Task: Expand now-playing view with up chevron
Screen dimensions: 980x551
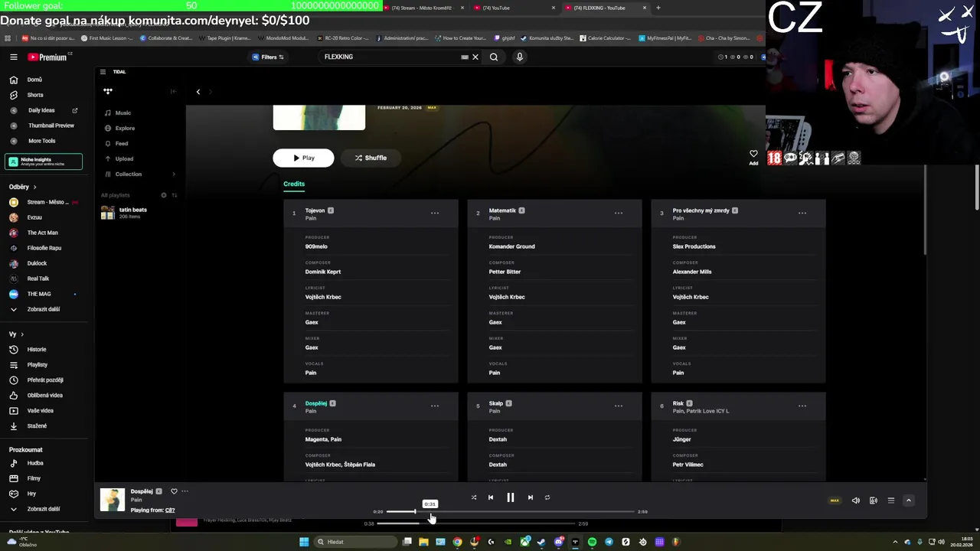Action: 909,500
